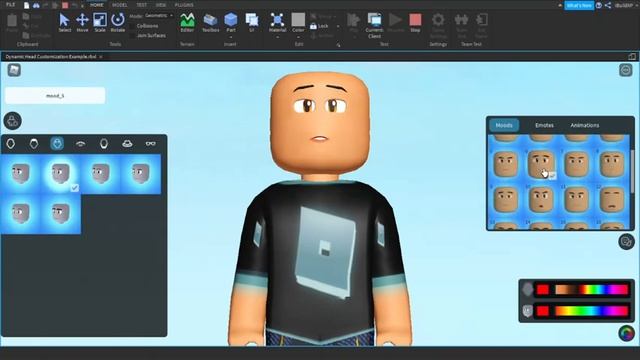
Task: Activate the Move tool
Action: click(x=82, y=22)
